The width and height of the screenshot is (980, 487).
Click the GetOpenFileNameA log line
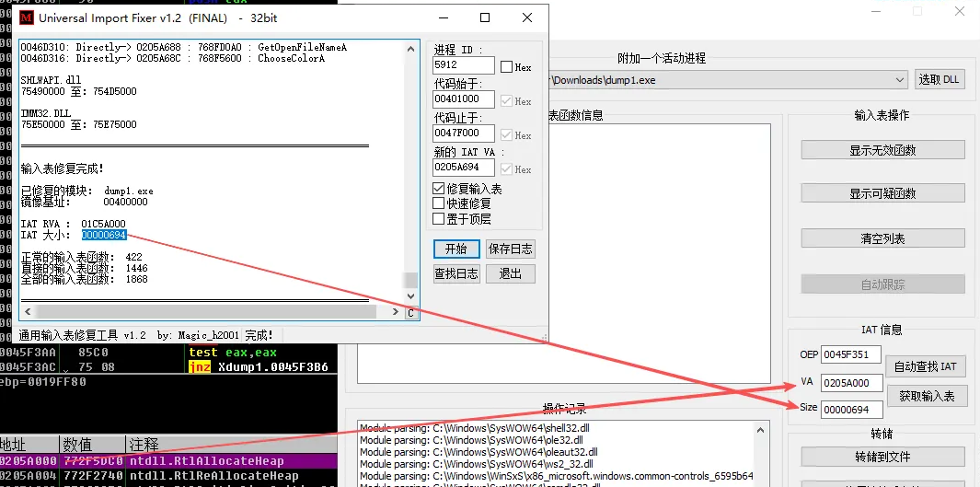[184, 48]
